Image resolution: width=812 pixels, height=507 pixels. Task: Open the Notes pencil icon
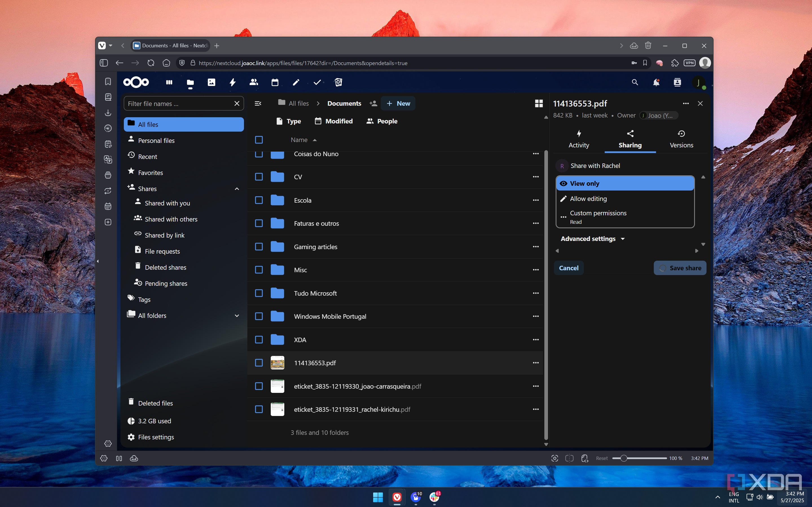[x=296, y=82]
